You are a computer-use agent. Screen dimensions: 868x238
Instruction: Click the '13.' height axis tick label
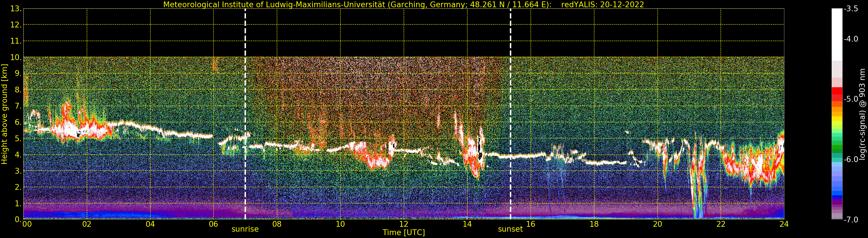[16, 9]
